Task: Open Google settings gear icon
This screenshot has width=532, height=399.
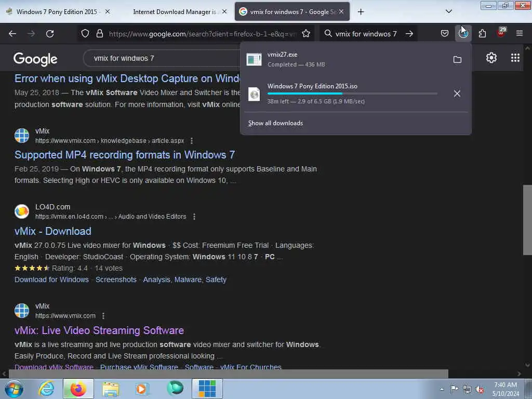Action: click(491, 58)
